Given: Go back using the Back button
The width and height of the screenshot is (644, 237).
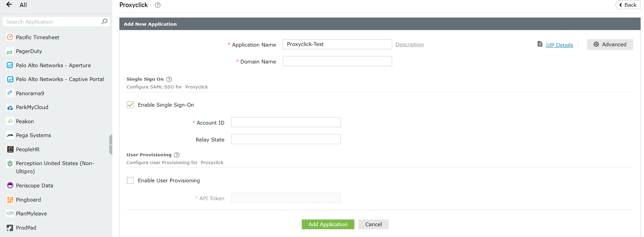Looking at the screenshot, I should (628, 5).
